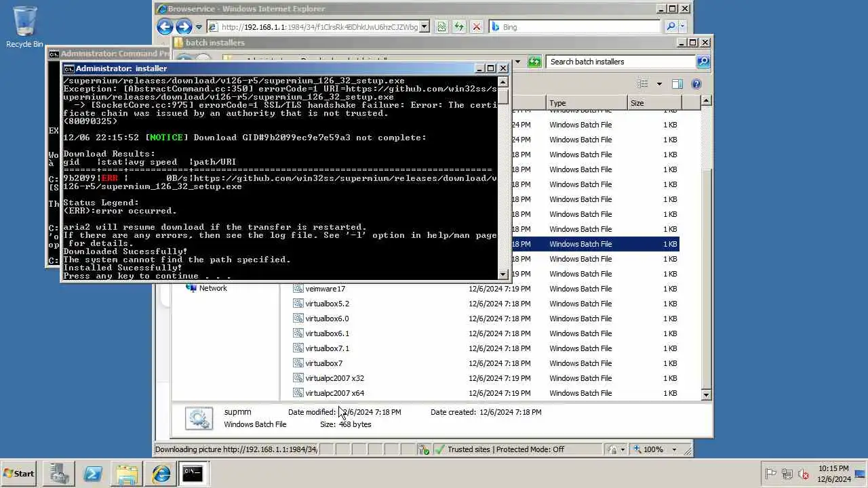This screenshot has height=488, width=868.
Task: Go back in Internet Explorer
Action: (x=165, y=26)
